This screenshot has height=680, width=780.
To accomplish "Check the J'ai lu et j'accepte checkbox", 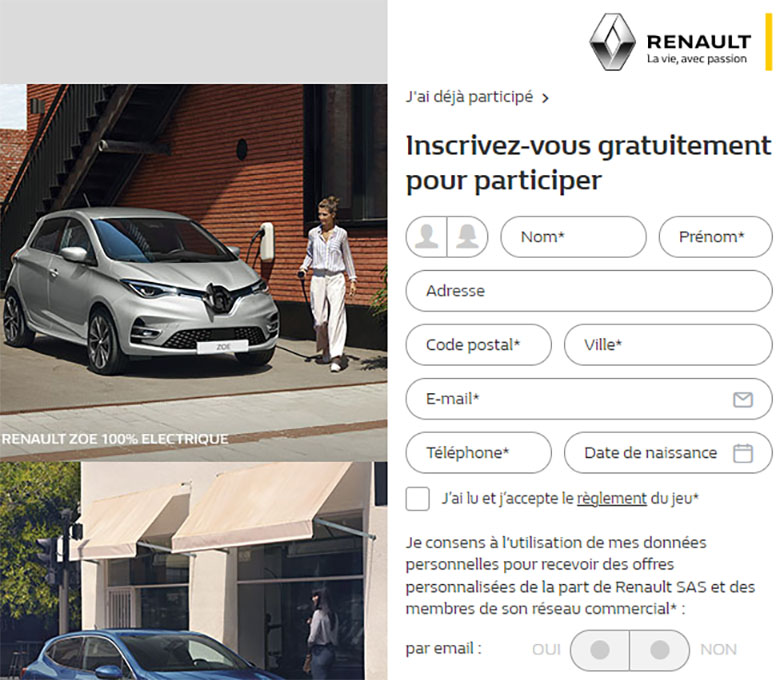I will pos(417,498).
